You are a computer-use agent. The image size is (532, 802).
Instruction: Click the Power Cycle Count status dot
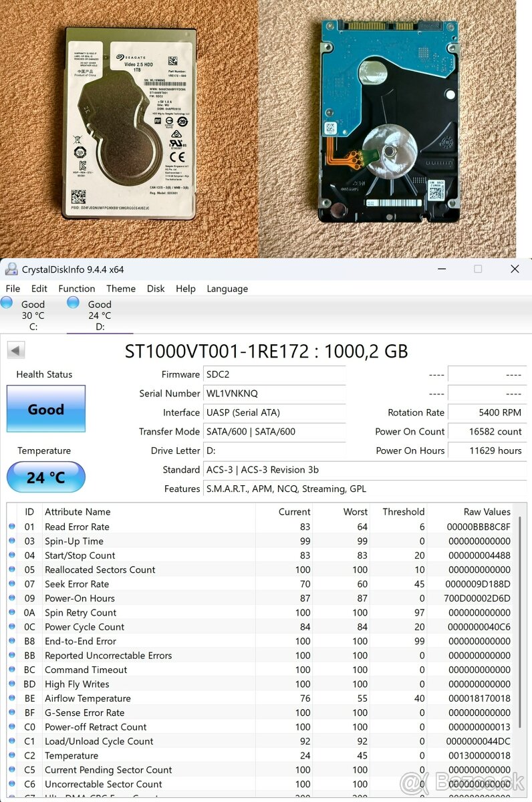(12, 627)
